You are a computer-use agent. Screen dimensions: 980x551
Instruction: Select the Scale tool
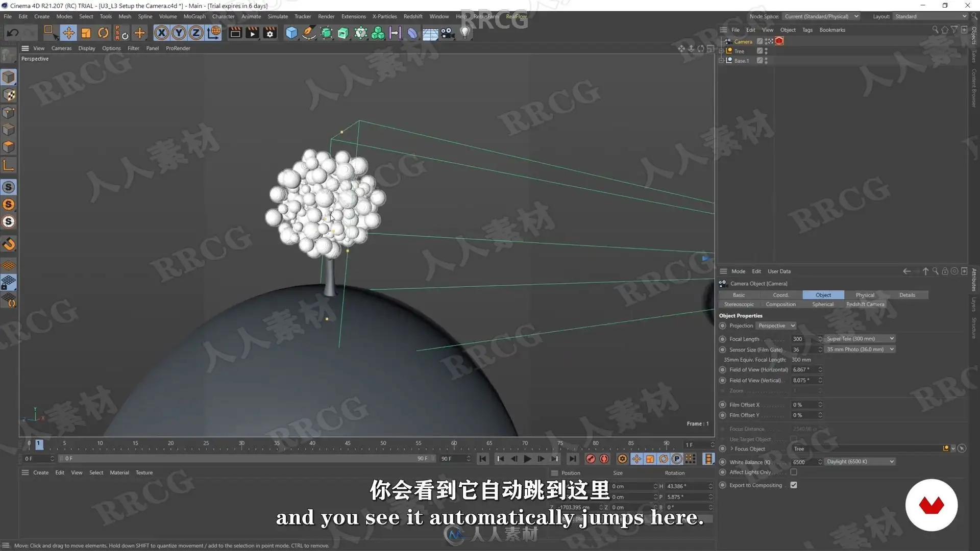click(86, 33)
